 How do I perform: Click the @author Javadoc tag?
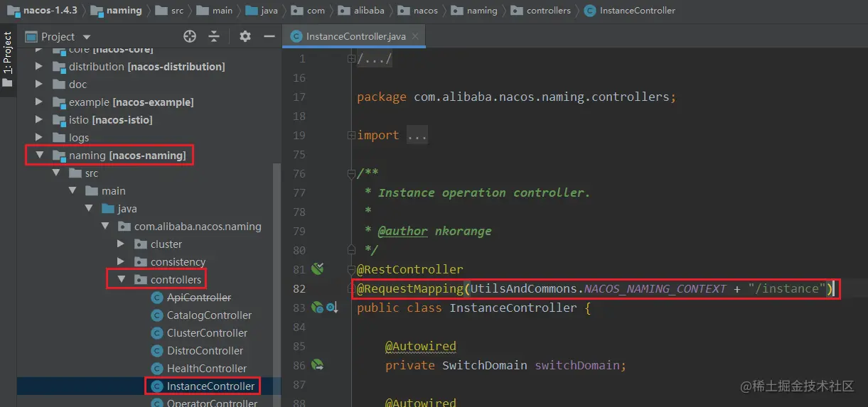click(x=403, y=231)
